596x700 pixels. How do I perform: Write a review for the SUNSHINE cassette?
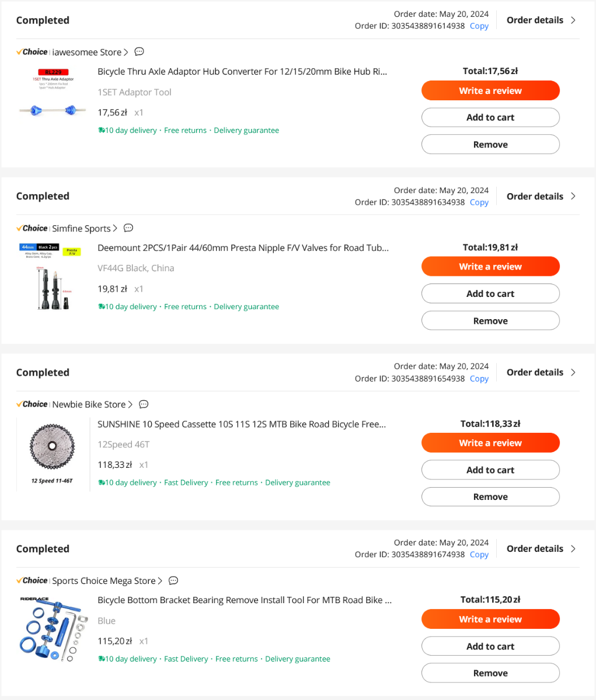(x=490, y=443)
